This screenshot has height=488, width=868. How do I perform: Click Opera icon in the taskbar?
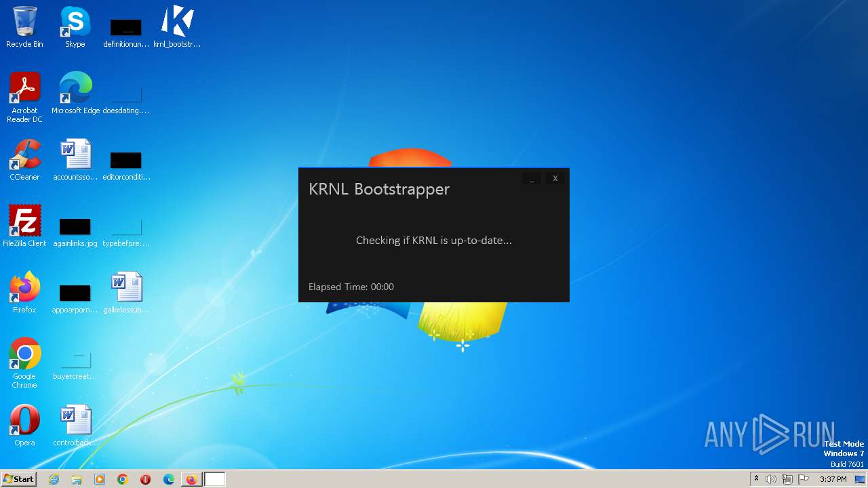[x=145, y=479]
